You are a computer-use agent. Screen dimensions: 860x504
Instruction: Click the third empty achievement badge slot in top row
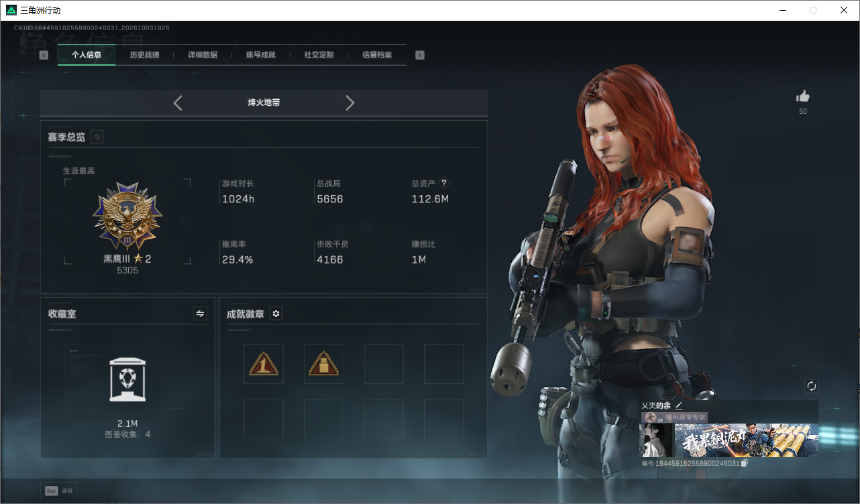384,364
